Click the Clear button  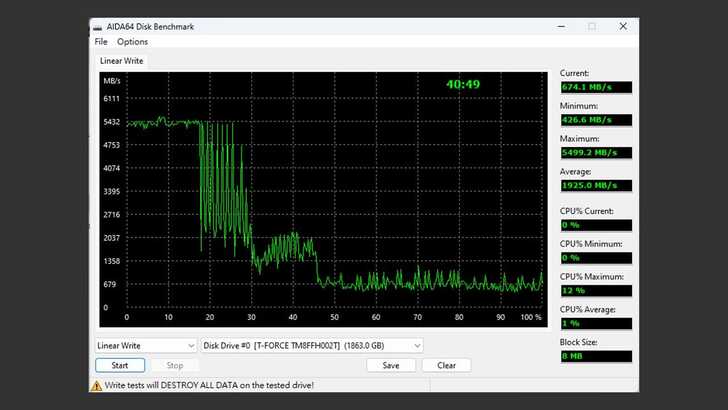(446, 365)
